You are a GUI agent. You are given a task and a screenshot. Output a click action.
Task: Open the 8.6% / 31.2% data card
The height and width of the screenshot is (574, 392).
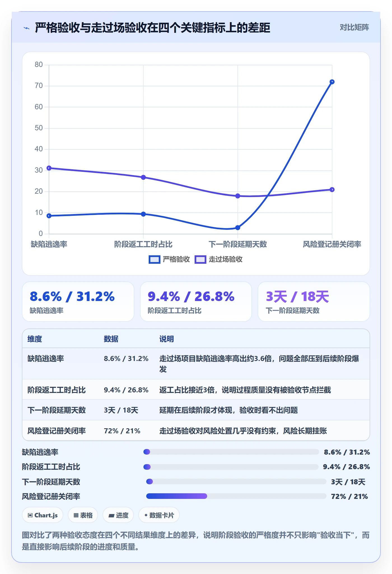point(78,302)
